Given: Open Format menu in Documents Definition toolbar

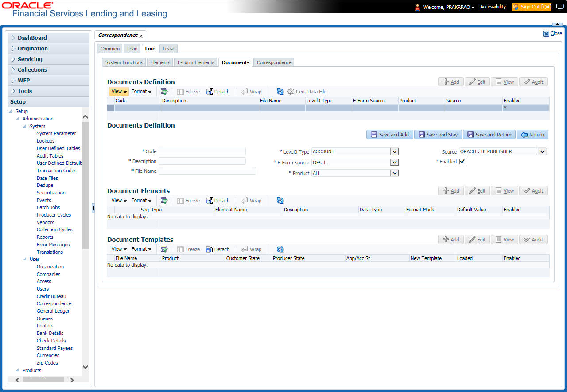Looking at the screenshot, I should (x=141, y=92).
